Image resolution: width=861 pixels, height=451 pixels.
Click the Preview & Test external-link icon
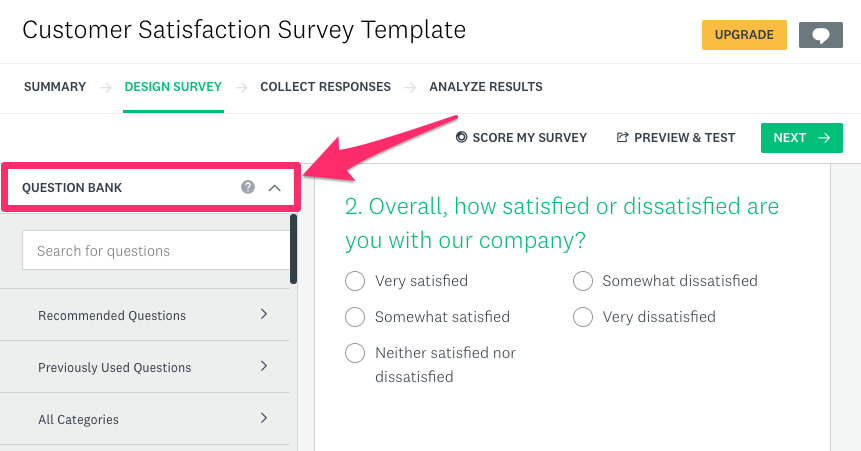coord(622,137)
